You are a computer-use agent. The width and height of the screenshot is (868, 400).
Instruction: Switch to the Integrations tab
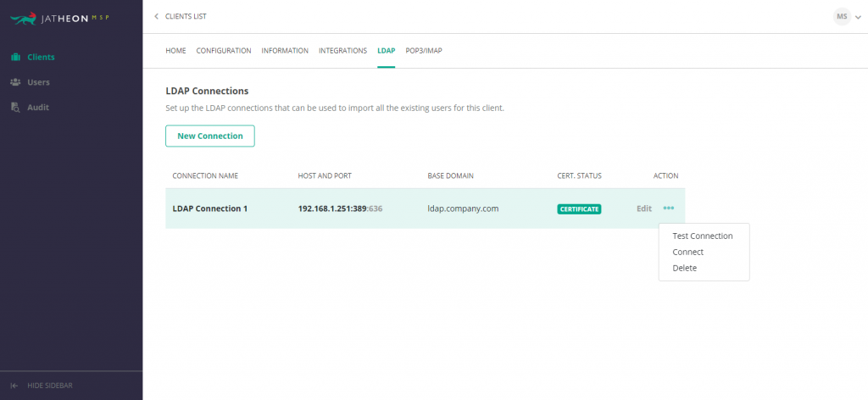(342, 50)
